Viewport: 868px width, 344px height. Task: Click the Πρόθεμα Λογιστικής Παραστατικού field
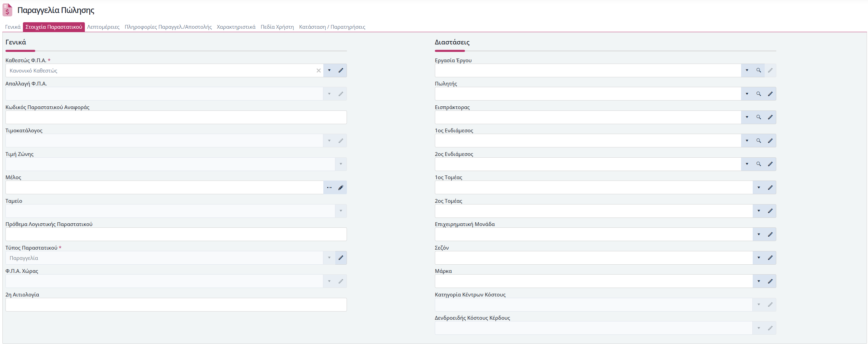176,234
